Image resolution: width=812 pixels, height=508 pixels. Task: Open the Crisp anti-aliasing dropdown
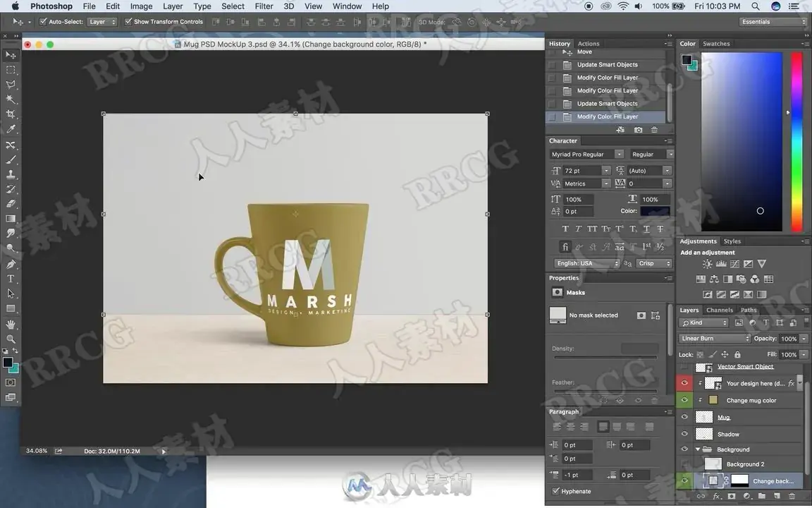653,263
